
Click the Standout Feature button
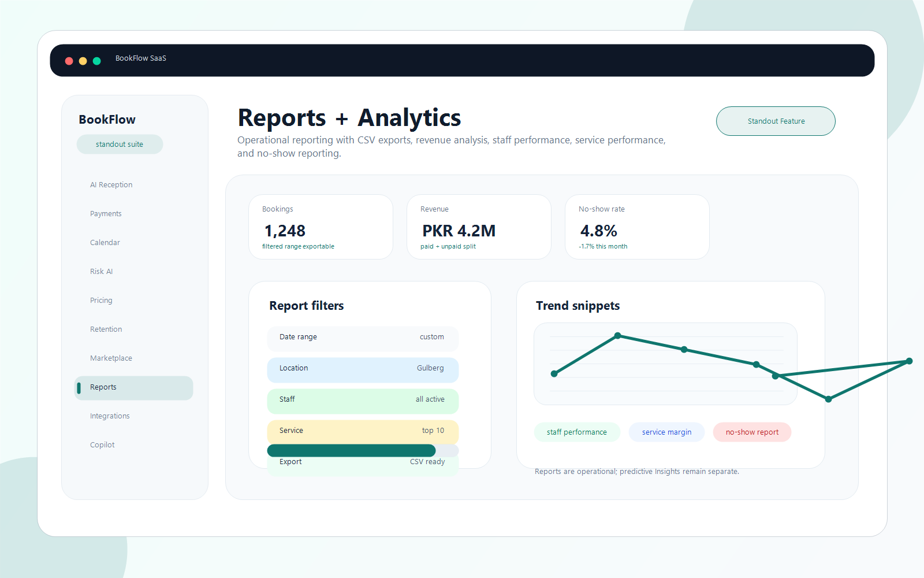(x=776, y=121)
